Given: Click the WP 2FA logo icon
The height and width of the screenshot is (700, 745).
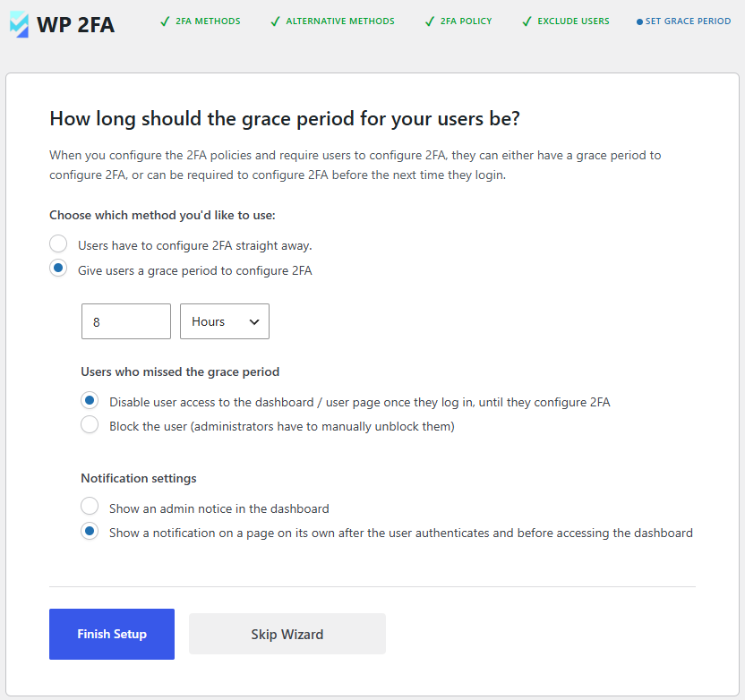Looking at the screenshot, I should 19,24.
